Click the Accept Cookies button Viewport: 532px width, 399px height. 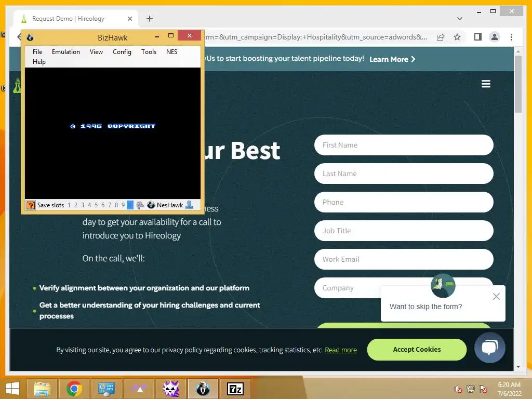point(417,350)
